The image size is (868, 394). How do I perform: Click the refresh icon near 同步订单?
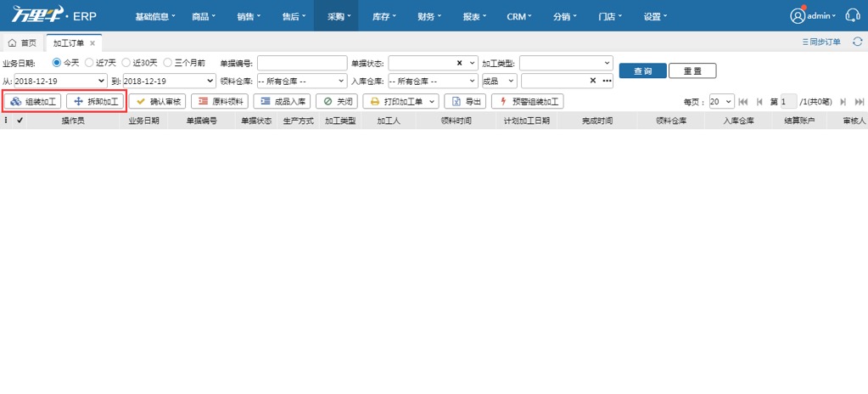tap(858, 42)
